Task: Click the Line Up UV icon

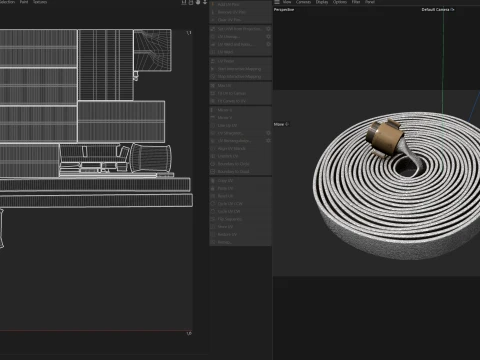Action: point(213,125)
